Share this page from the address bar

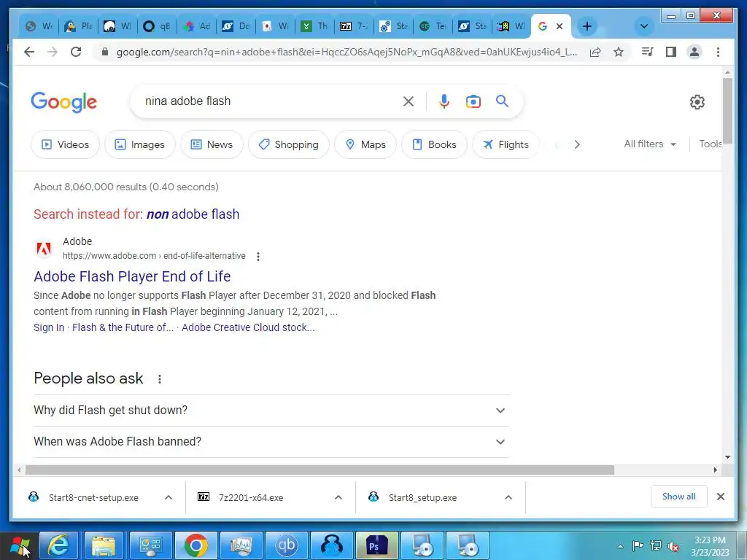pos(595,52)
